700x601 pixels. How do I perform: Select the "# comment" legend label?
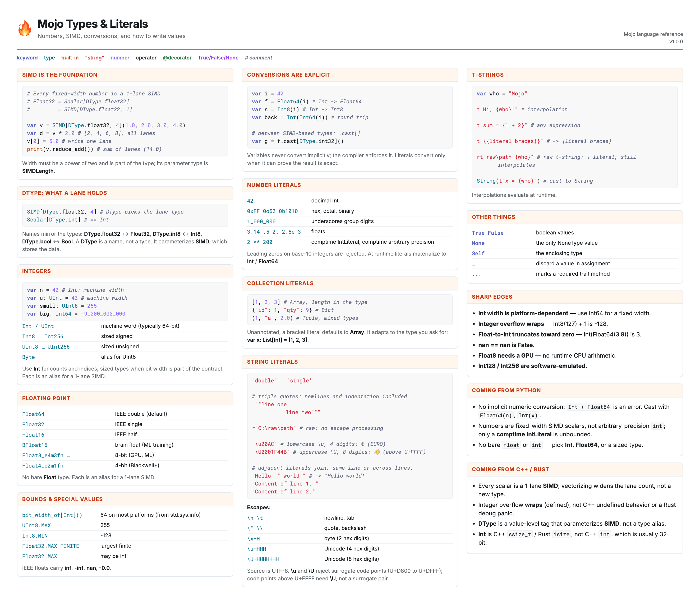pyautogui.click(x=259, y=58)
